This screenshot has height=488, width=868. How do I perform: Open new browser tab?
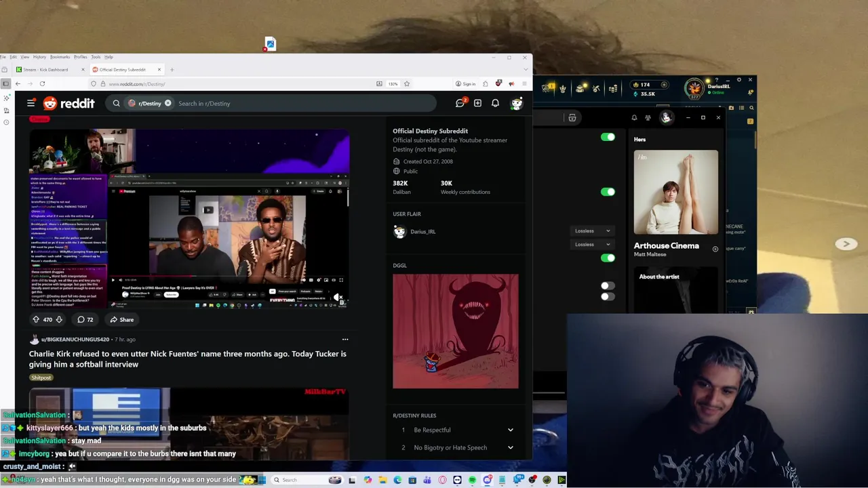coord(172,69)
